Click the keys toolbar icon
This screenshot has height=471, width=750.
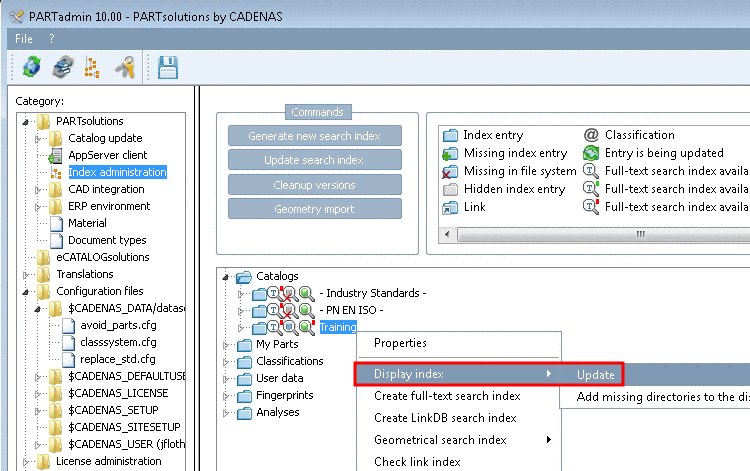coord(125,66)
